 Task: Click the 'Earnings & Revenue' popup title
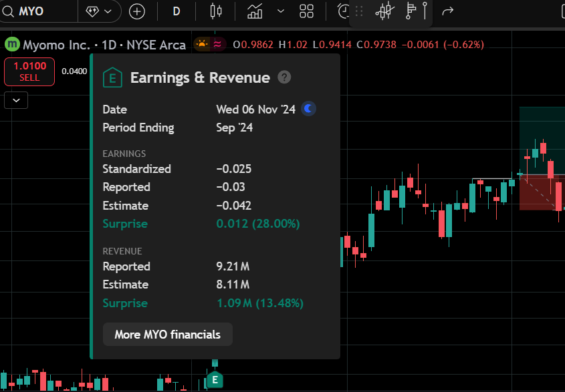[200, 77]
